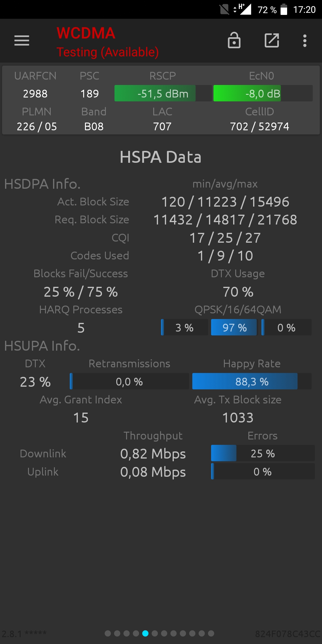Tap the Happy Rate 88,3 % bar
This screenshot has height=644, width=322.
click(252, 381)
